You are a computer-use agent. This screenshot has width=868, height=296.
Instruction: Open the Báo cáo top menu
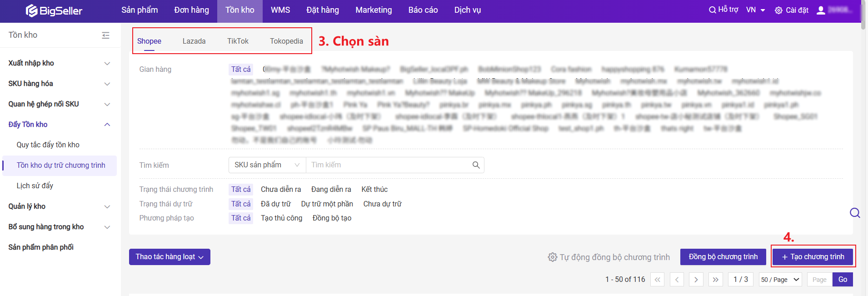click(x=423, y=10)
